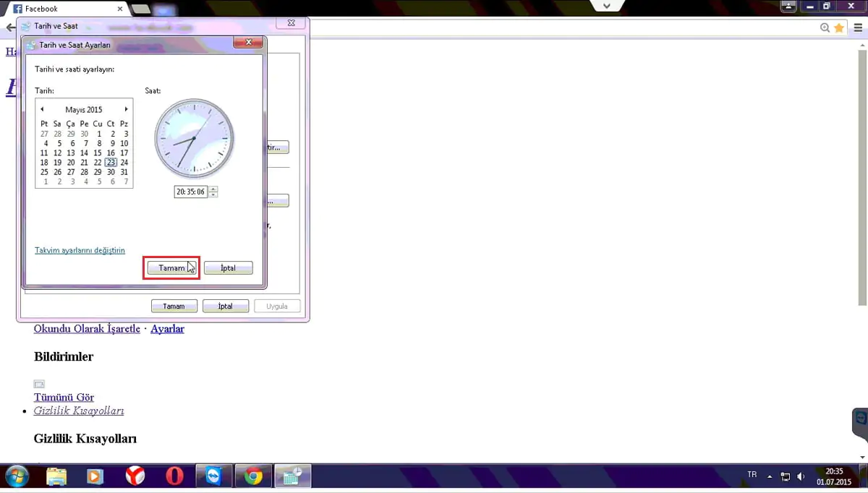
Task: Open the browser tab list chevron
Action: [x=606, y=6]
